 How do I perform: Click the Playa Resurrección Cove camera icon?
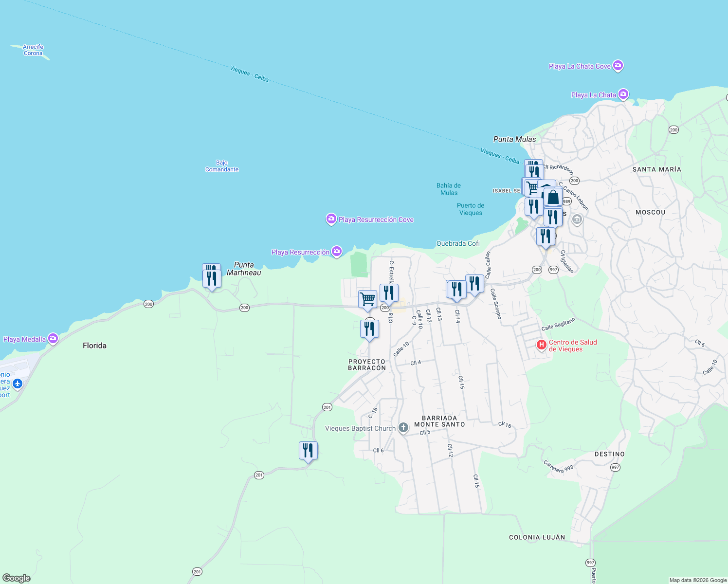pyautogui.click(x=330, y=219)
